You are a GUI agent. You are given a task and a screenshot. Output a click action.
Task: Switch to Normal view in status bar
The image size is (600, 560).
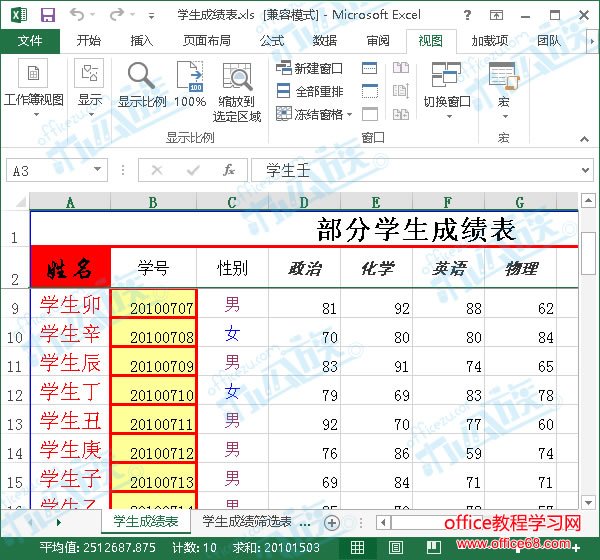[357, 547]
